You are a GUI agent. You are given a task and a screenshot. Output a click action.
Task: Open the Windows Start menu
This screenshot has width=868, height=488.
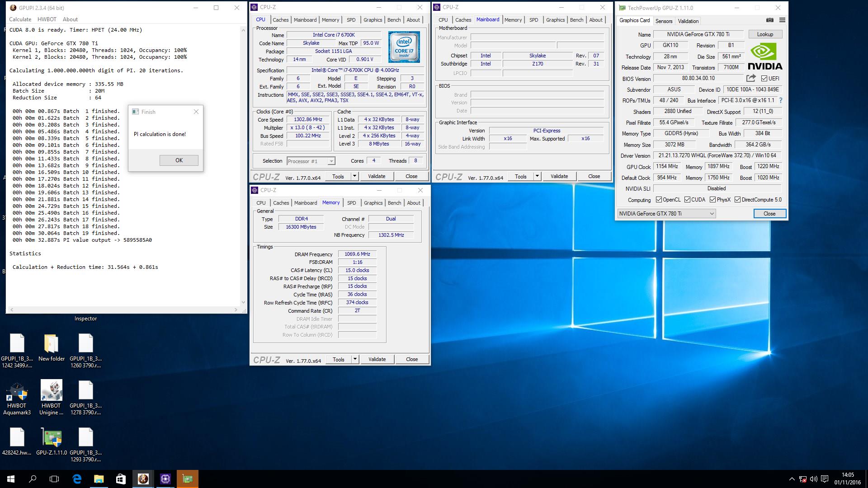click(x=11, y=479)
